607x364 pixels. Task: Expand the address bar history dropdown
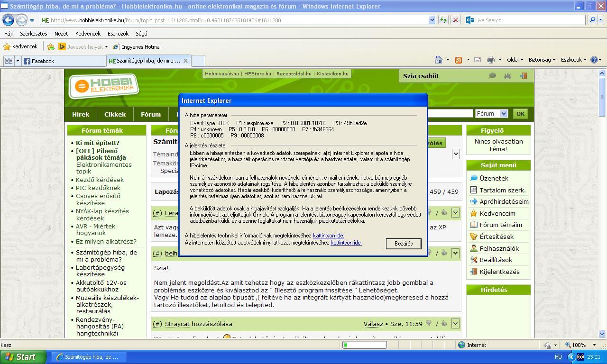(x=432, y=20)
